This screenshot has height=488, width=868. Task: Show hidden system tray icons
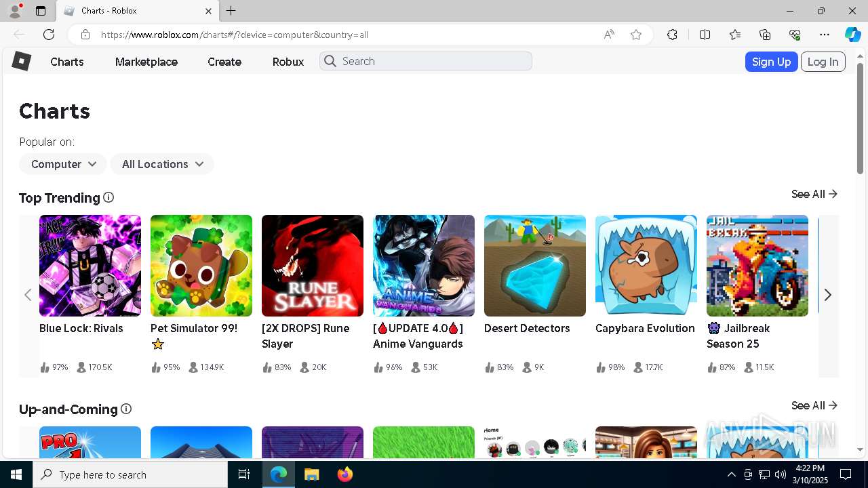point(731,474)
